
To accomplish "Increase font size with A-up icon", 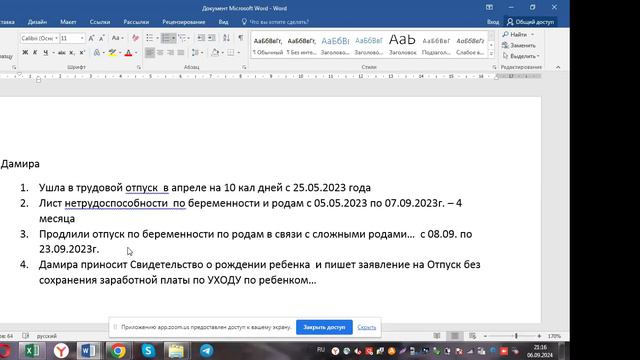I will click(91, 38).
